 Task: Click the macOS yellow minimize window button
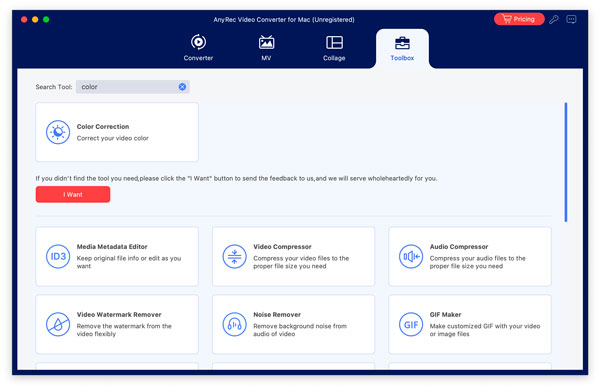35,20
